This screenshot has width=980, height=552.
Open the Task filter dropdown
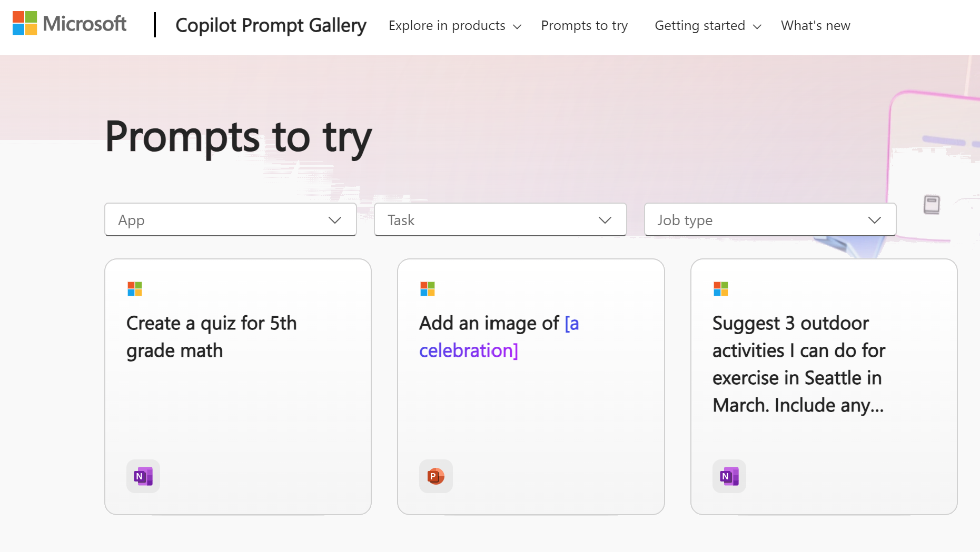pyautogui.click(x=500, y=220)
